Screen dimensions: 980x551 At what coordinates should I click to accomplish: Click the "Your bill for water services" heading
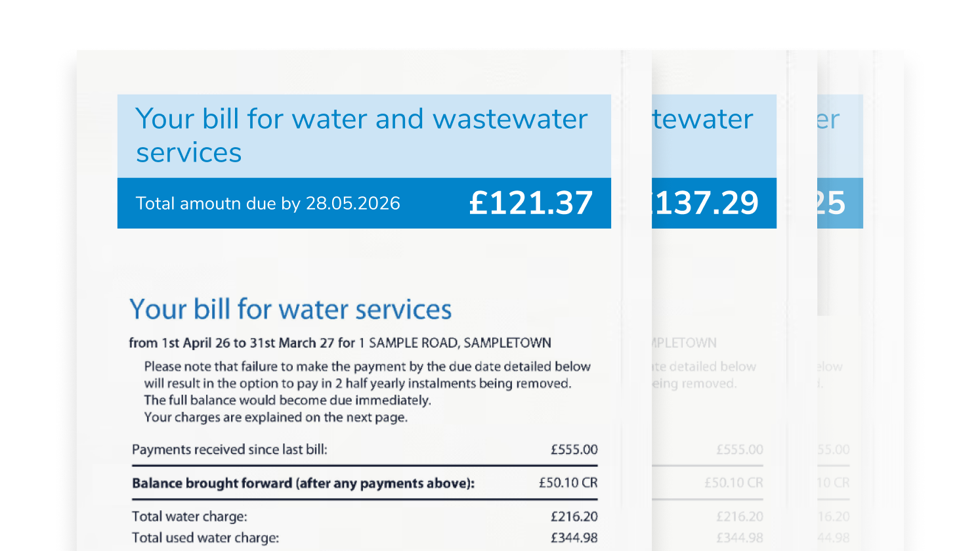tap(290, 309)
